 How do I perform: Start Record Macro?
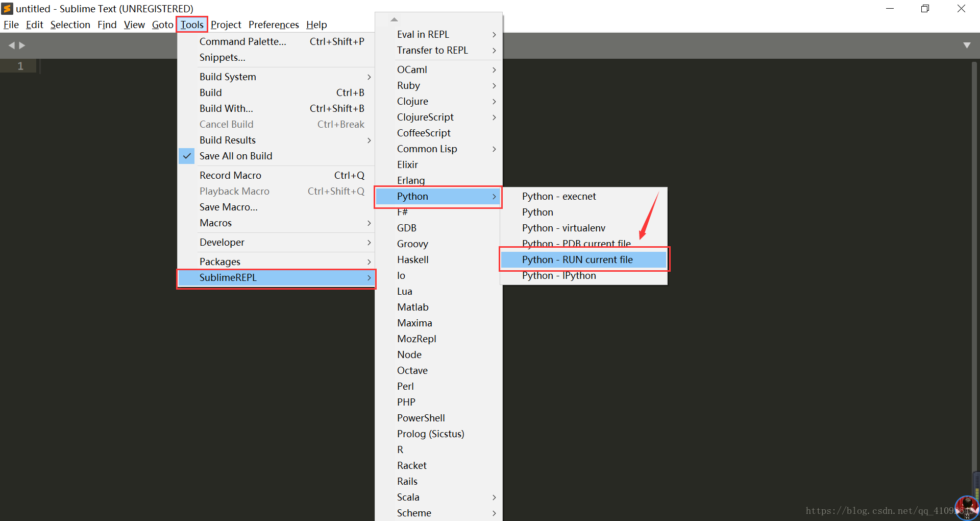coord(276,175)
